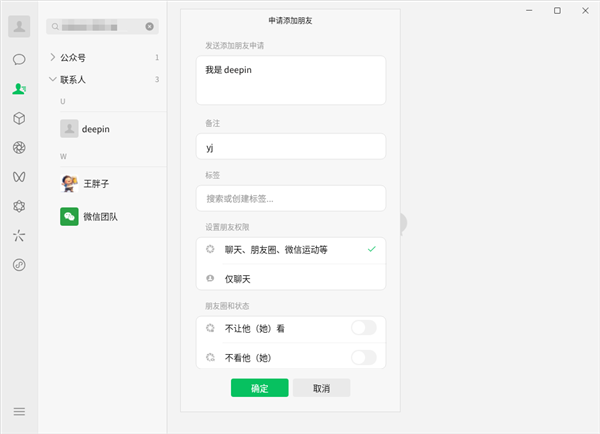Open the Chats speech bubble icon
600x434 pixels.
coord(19,59)
